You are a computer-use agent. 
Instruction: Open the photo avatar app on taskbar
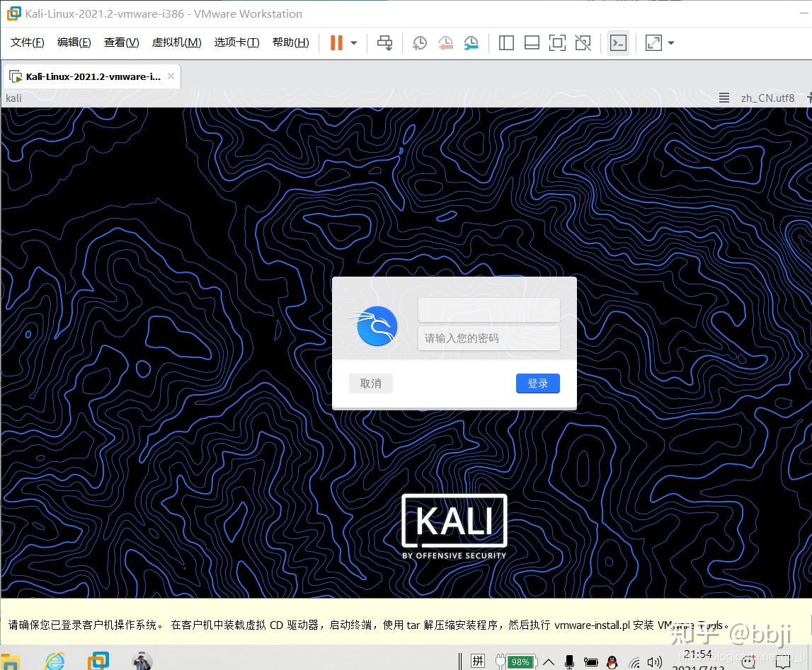coord(142,662)
